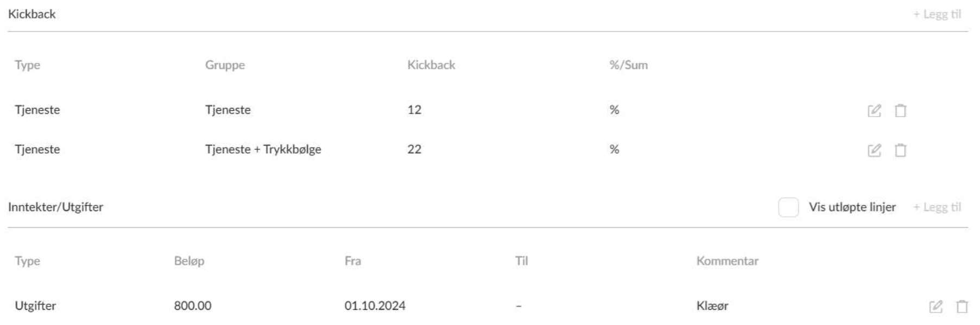Screen dimensions: 980x325
Task: Click the Klæør comment text
Action: (x=712, y=306)
